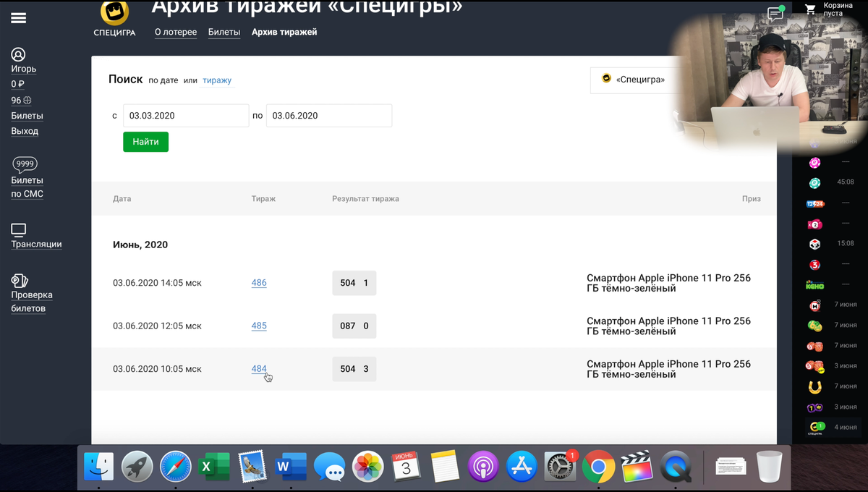Open draw number 484 link
The width and height of the screenshot is (868, 492).
pyautogui.click(x=259, y=368)
